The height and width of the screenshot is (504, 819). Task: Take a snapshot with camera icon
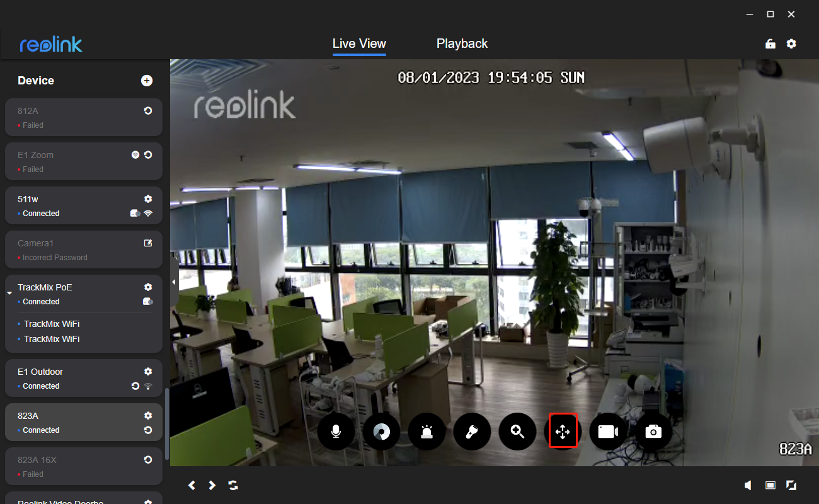tap(653, 432)
